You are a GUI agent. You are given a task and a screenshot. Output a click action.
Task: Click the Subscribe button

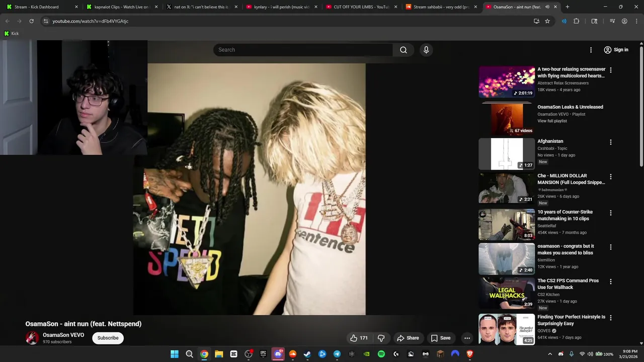click(108, 338)
